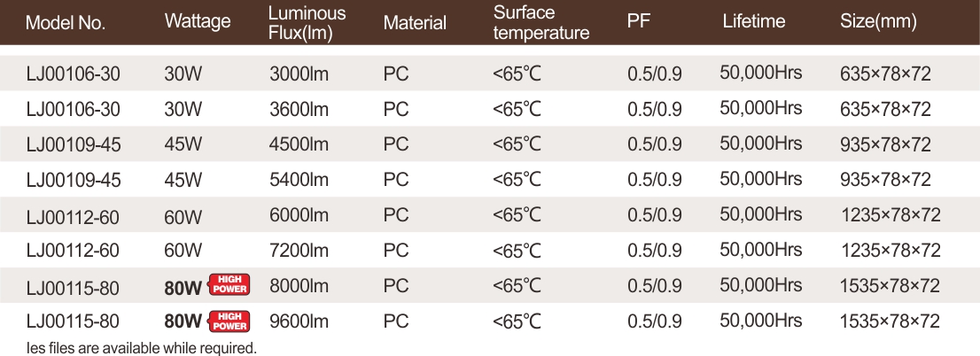
Task: Select the 5400lm luminous flux value
Action: (299, 180)
